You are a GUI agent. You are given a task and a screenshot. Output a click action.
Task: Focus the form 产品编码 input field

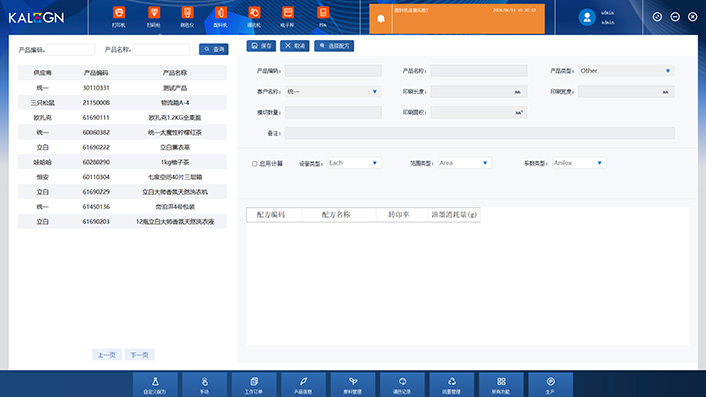coord(333,71)
